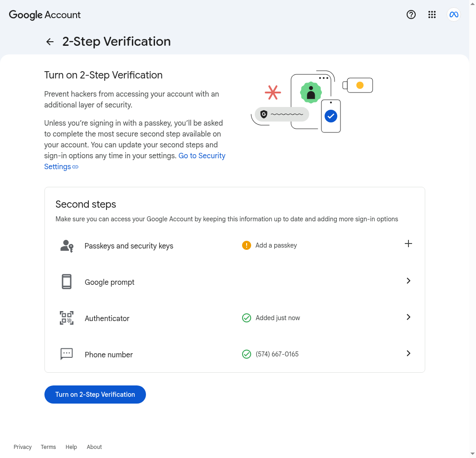Expand the Phone number row chevron
Viewport: 476px width, 458px height.
click(x=408, y=353)
